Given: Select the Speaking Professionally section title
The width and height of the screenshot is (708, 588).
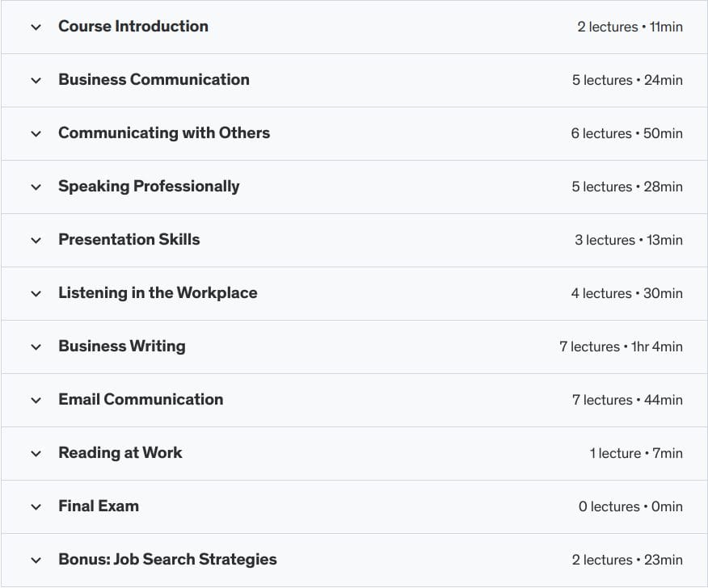Looking at the screenshot, I should click(x=149, y=187).
